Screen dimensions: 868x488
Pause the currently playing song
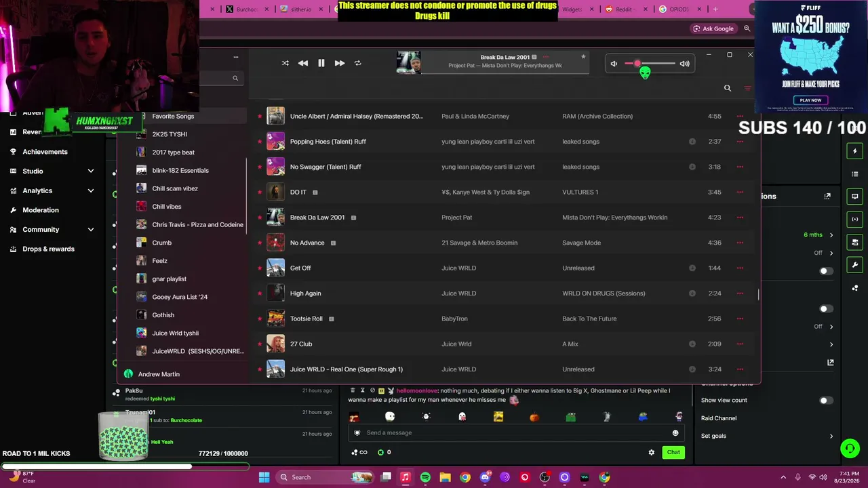[x=321, y=63]
